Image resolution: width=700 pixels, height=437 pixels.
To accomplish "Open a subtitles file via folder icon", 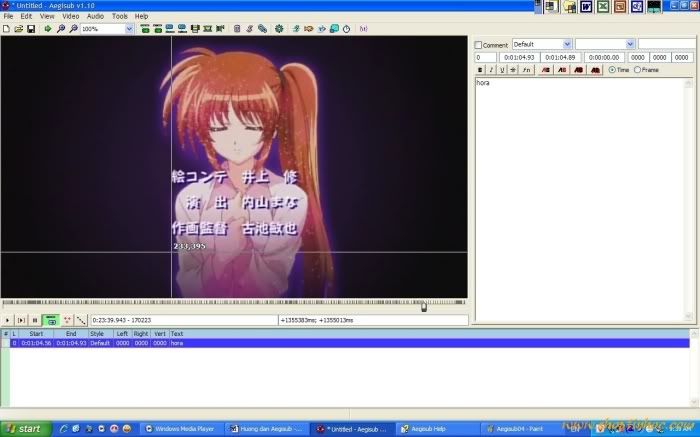I will tap(18, 29).
